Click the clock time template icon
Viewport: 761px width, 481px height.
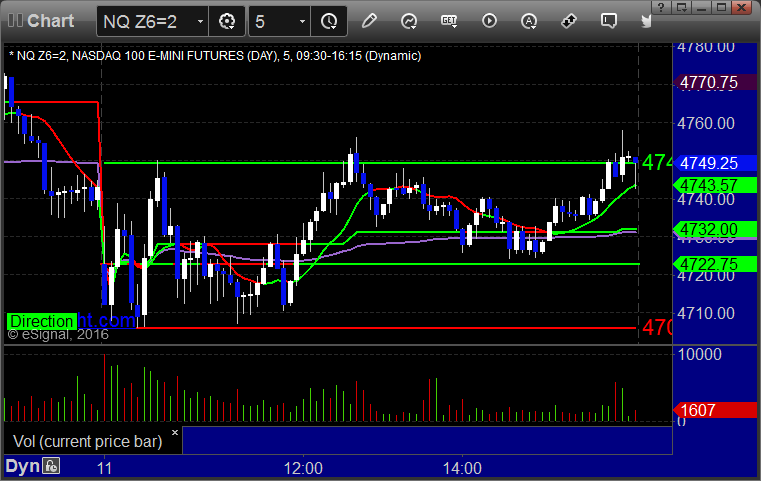click(x=329, y=21)
